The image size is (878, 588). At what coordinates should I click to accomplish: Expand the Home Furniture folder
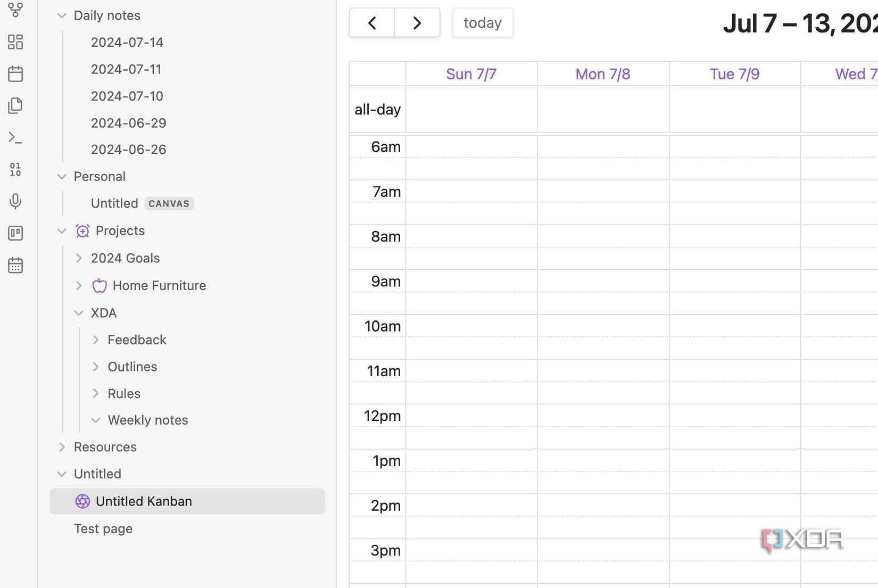point(79,286)
